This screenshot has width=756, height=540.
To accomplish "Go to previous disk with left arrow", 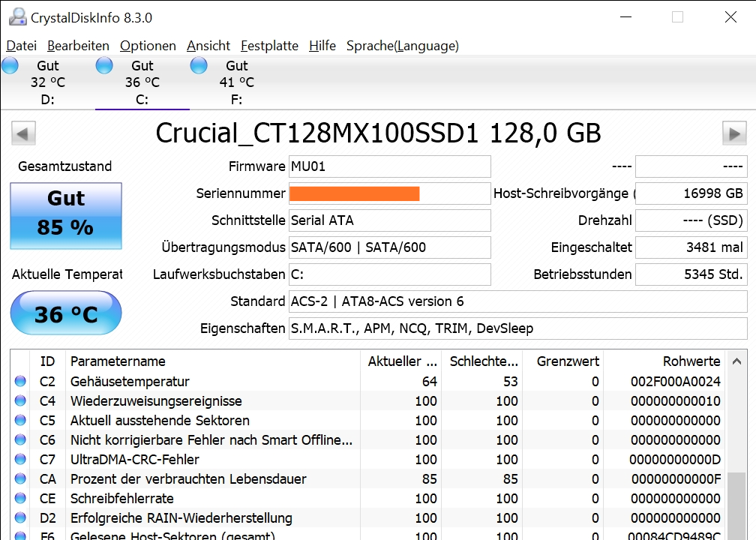I will tap(24, 133).
